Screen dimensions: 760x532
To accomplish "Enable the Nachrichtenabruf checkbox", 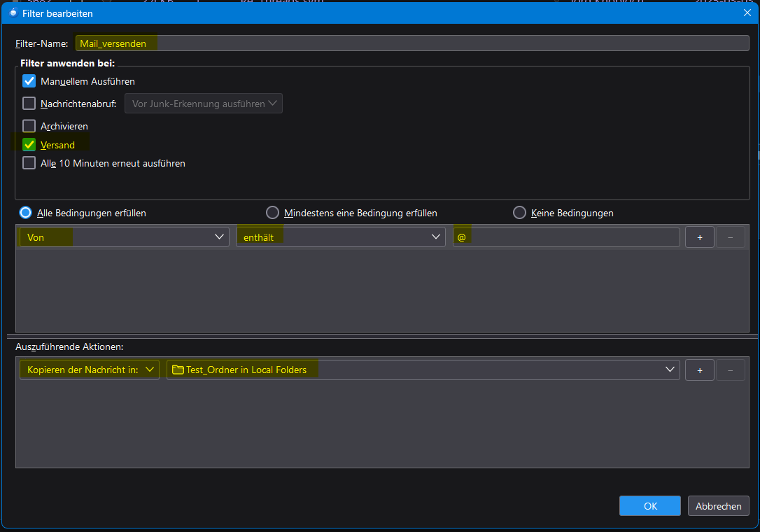I will (x=29, y=104).
